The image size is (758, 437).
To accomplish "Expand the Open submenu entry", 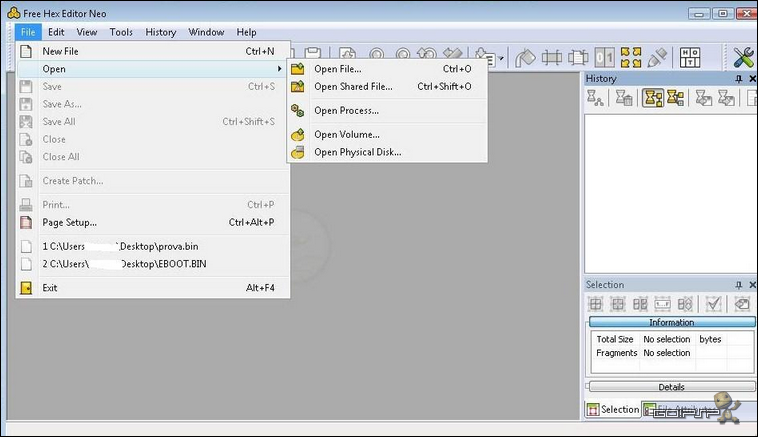I will pyautogui.click(x=153, y=69).
